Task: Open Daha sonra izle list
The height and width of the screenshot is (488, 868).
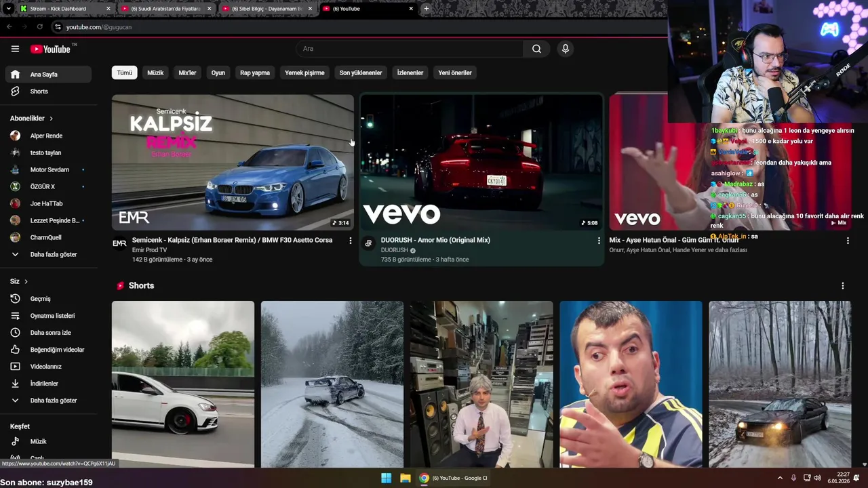Action: 47,333
